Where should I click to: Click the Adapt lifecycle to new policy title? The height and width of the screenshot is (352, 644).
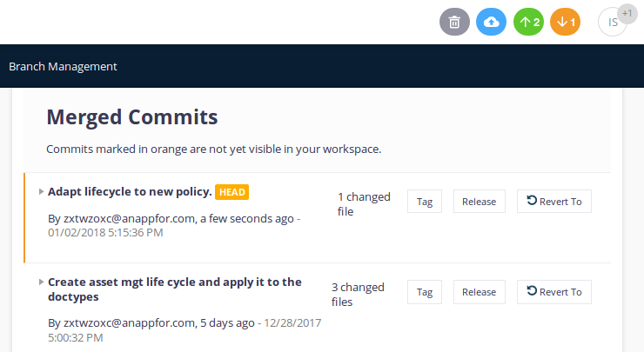coord(130,191)
